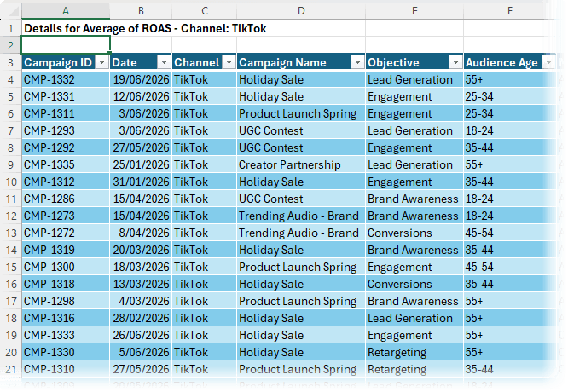Click the date 31/01/2026

141,182
